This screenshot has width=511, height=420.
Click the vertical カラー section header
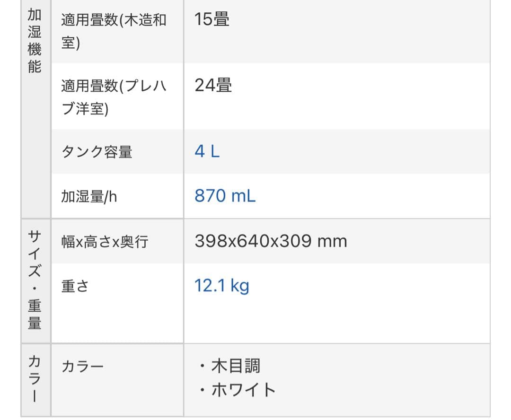coord(35,379)
